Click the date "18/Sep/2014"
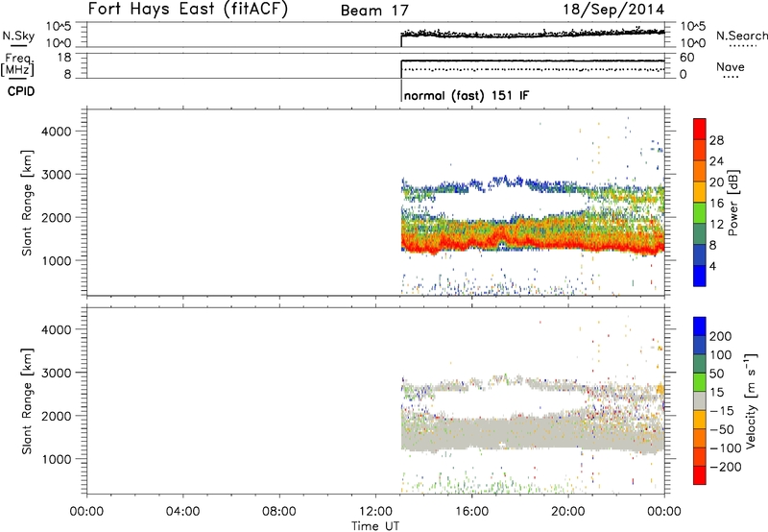 [613, 10]
